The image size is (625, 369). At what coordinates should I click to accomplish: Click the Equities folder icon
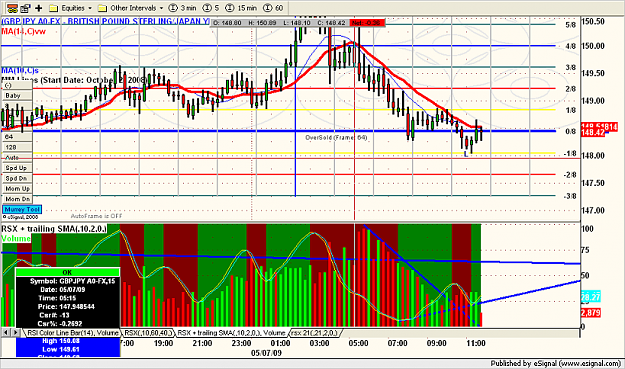(x=53, y=8)
